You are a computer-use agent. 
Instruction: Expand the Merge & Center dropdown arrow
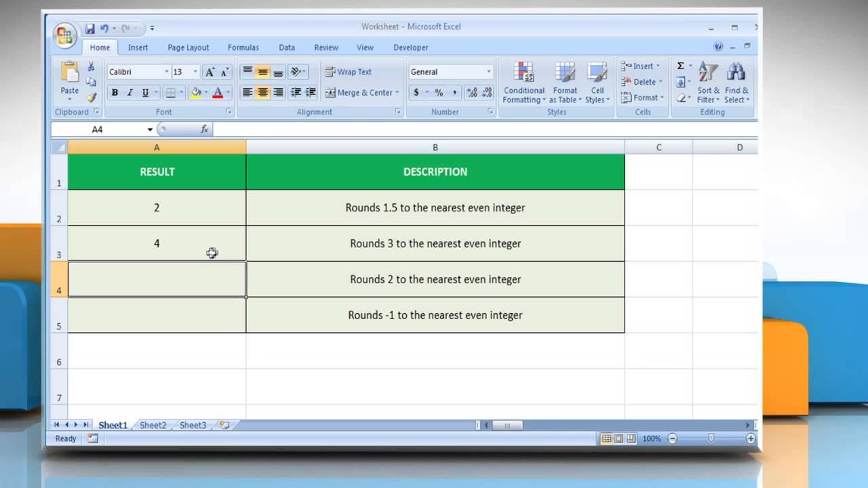pos(397,93)
